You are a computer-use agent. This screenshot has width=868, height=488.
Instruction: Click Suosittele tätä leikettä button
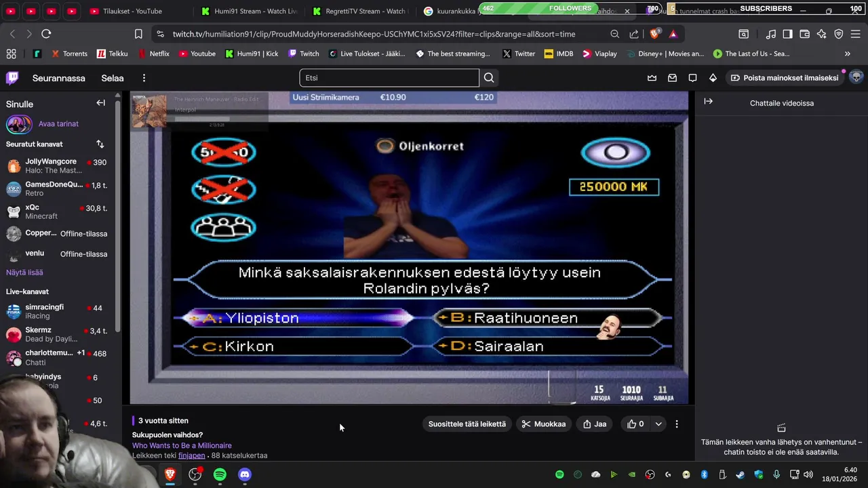click(x=467, y=424)
